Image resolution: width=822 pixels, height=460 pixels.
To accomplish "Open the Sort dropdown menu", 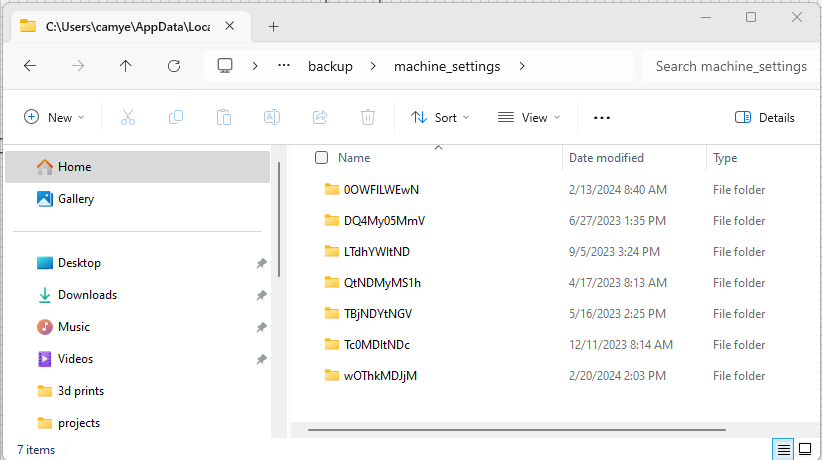I will (x=440, y=117).
